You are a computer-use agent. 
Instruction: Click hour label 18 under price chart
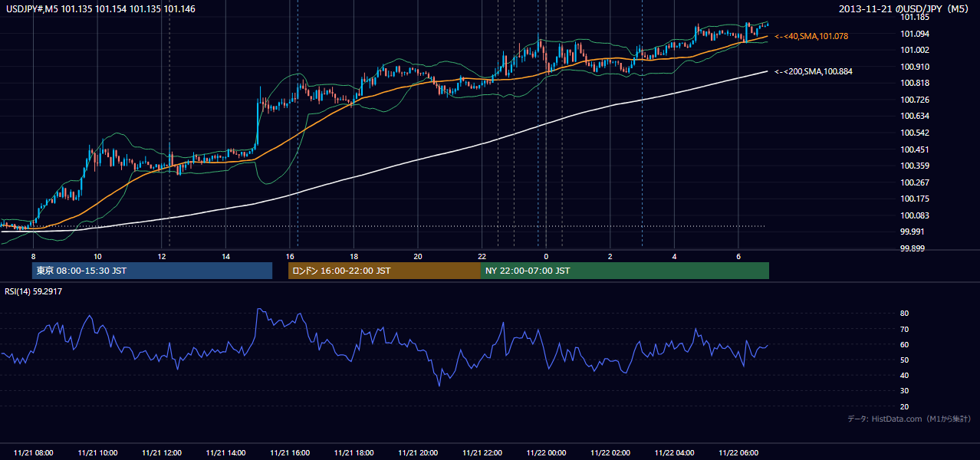point(354,255)
